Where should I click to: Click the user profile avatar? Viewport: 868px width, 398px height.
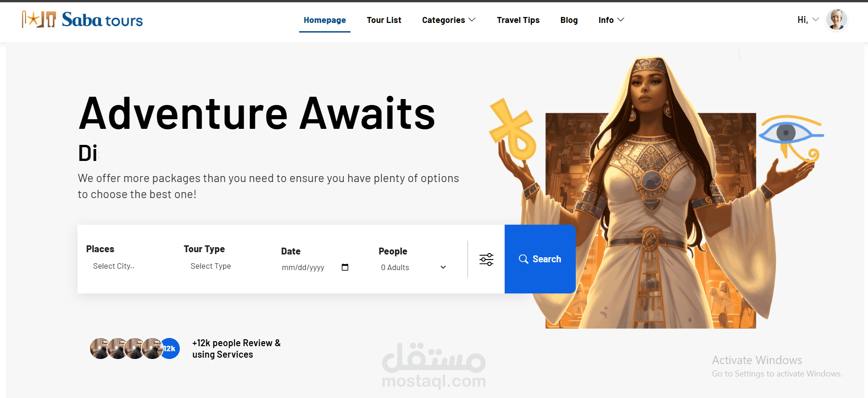pyautogui.click(x=837, y=20)
